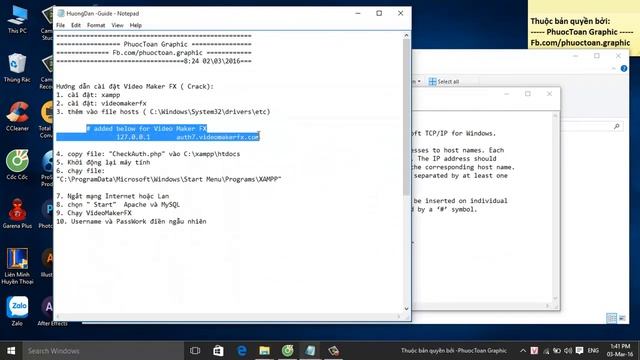Click the line "1. cài đặt: xampp"
This screenshot has height=360, width=640.
coord(88,95)
